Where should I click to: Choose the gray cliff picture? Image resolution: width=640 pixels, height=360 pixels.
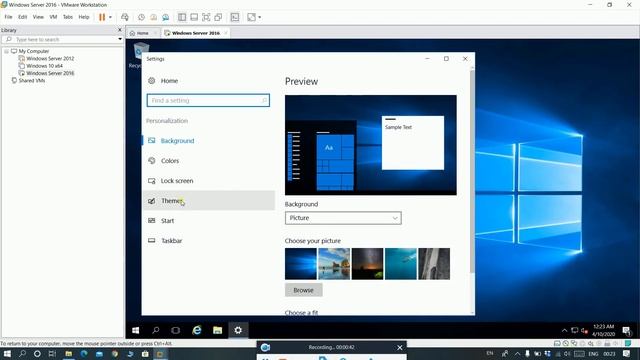coord(434,264)
